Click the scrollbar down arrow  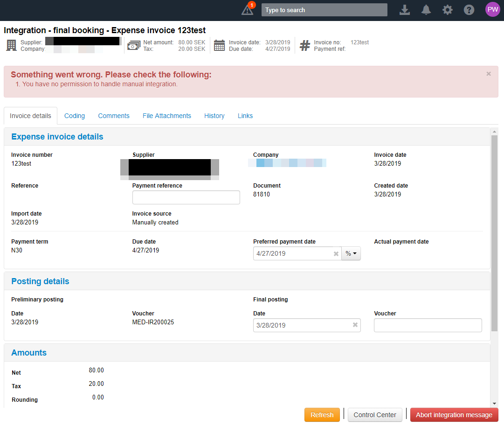494,404
